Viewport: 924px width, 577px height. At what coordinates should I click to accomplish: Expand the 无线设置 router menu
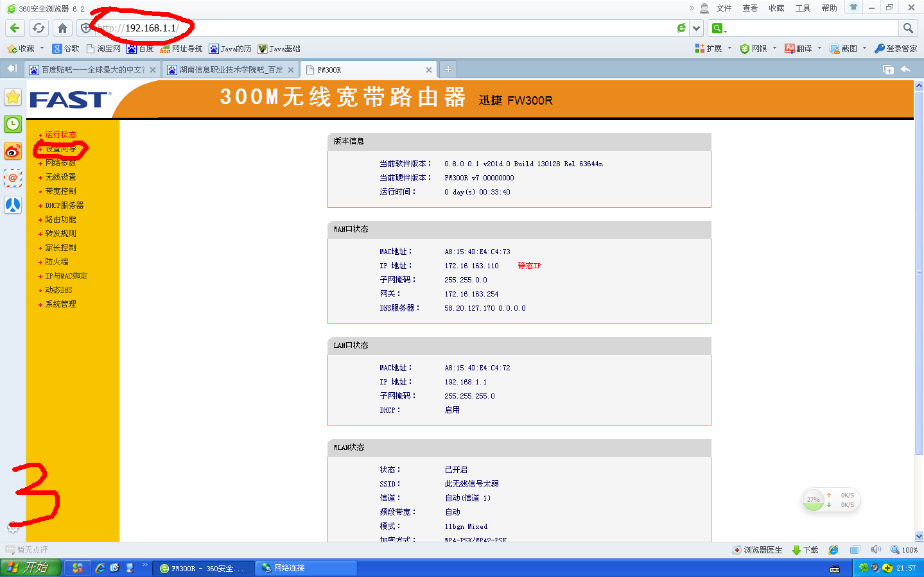tap(60, 177)
